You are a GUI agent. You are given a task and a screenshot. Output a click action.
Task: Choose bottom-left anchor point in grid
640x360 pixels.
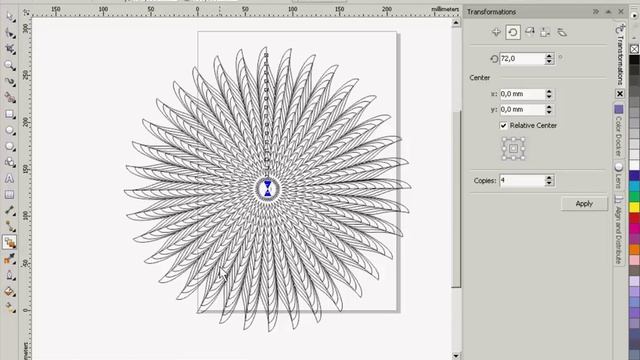pos(504,158)
